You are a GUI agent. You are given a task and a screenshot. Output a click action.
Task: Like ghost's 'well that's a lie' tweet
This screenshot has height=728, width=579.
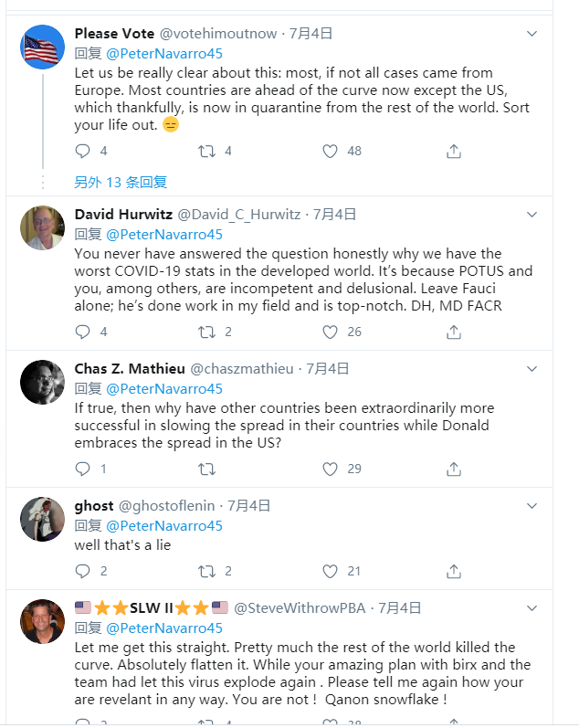point(331,571)
